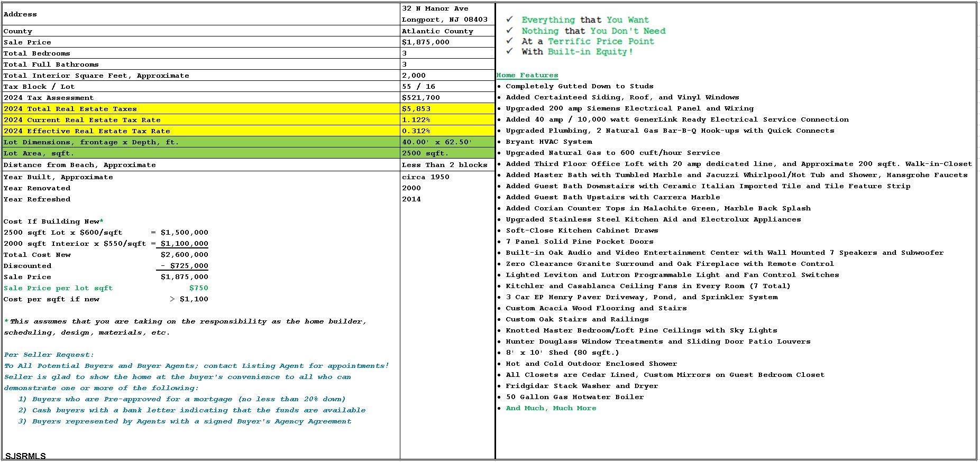The width and height of the screenshot is (980, 462).
Task: Click the checkmark next to "With Built-in Equity!"
Action: (x=509, y=51)
